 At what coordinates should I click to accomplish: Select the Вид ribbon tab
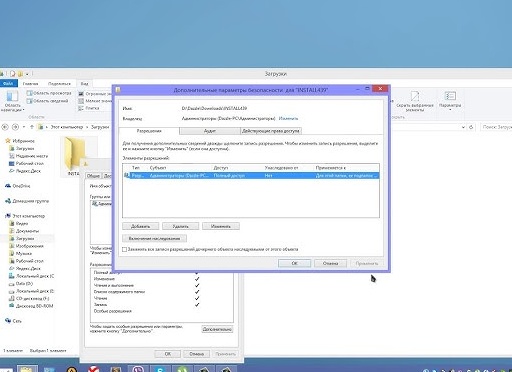85,84
